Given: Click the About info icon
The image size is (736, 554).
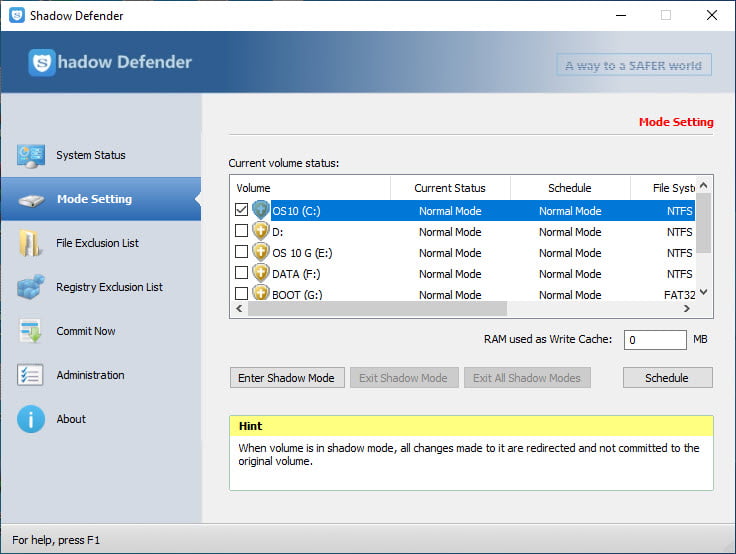Looking at the screenshot, I should 31,419.
